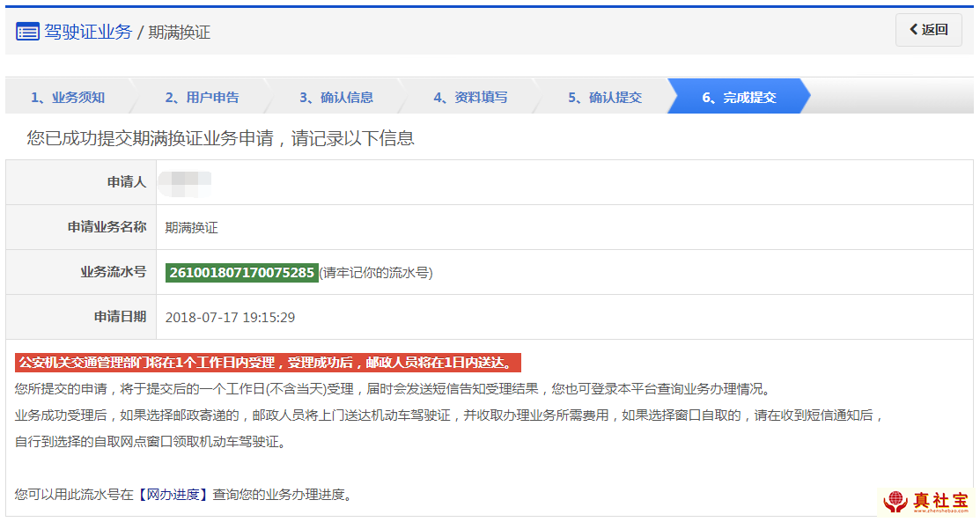Click 期满换证 in the header breadcrumb
980x522 pixels.
(180, 33)
